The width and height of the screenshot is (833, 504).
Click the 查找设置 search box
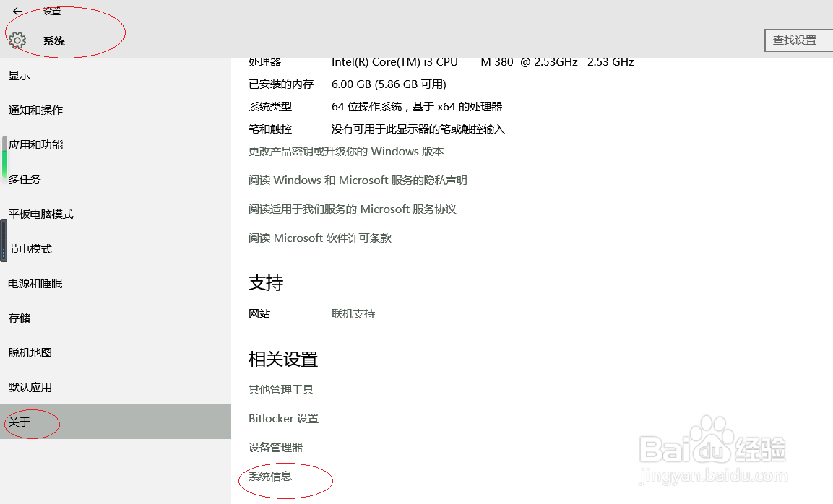coord(798,40)
